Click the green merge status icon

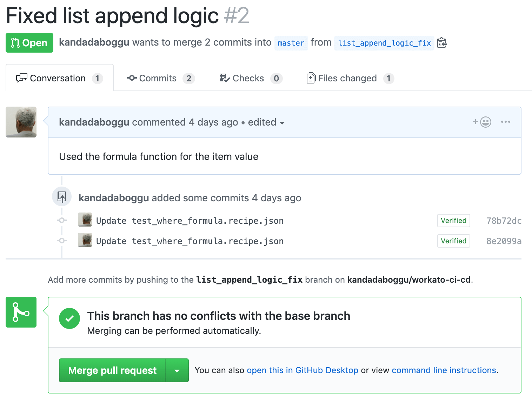pyautogui.click(x=21, y=312)
